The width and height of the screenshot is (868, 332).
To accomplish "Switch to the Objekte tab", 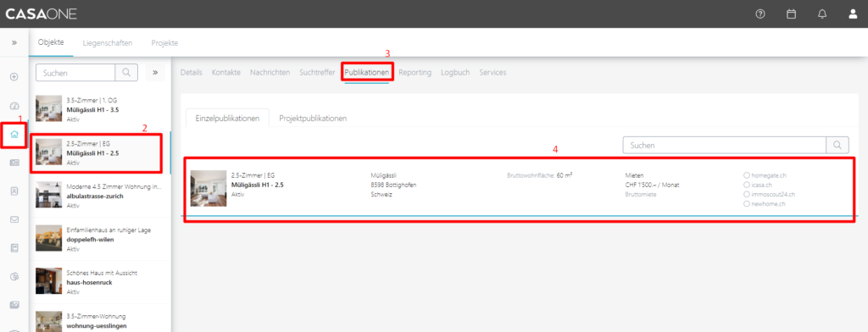I will click(51, 42).
